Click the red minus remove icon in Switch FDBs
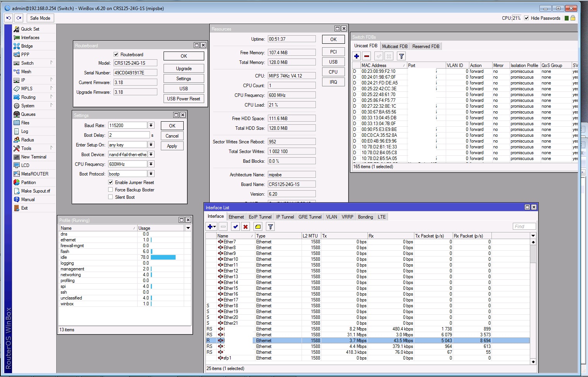The image size is (588, 377). point(367,56)
